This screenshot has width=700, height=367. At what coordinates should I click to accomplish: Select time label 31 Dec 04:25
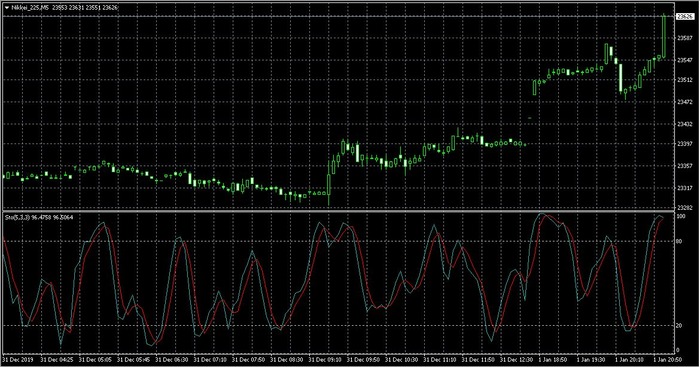pos(56,359)
